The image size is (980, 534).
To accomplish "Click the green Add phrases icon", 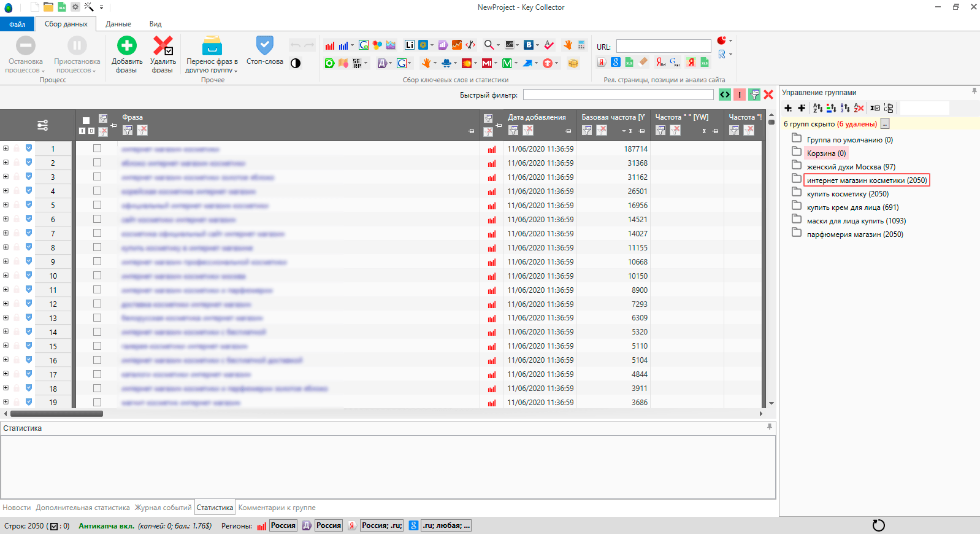I will coord(127,45).
